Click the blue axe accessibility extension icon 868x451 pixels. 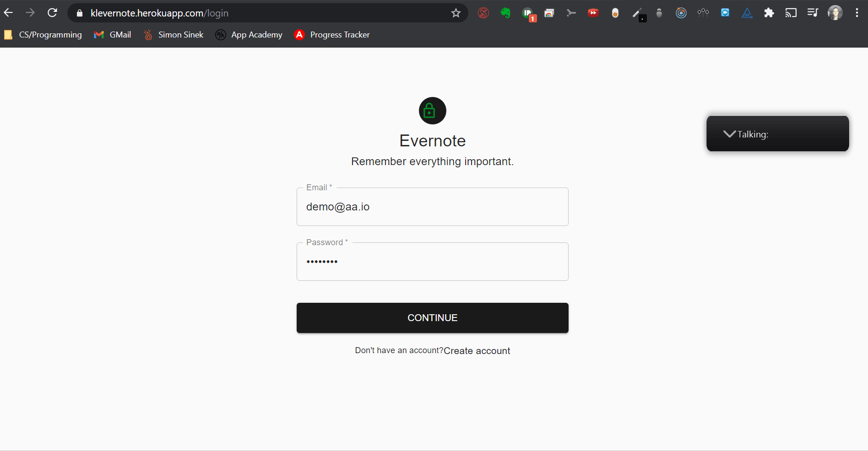pos(747,13)
